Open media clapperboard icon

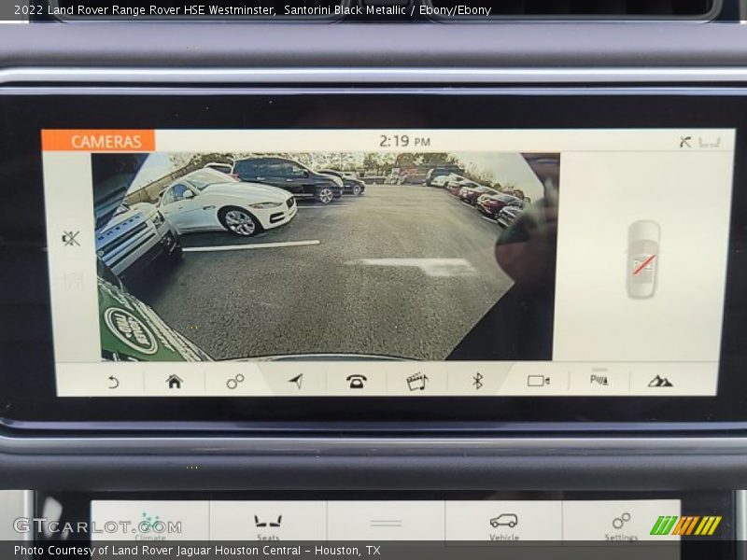pos(416,381)
